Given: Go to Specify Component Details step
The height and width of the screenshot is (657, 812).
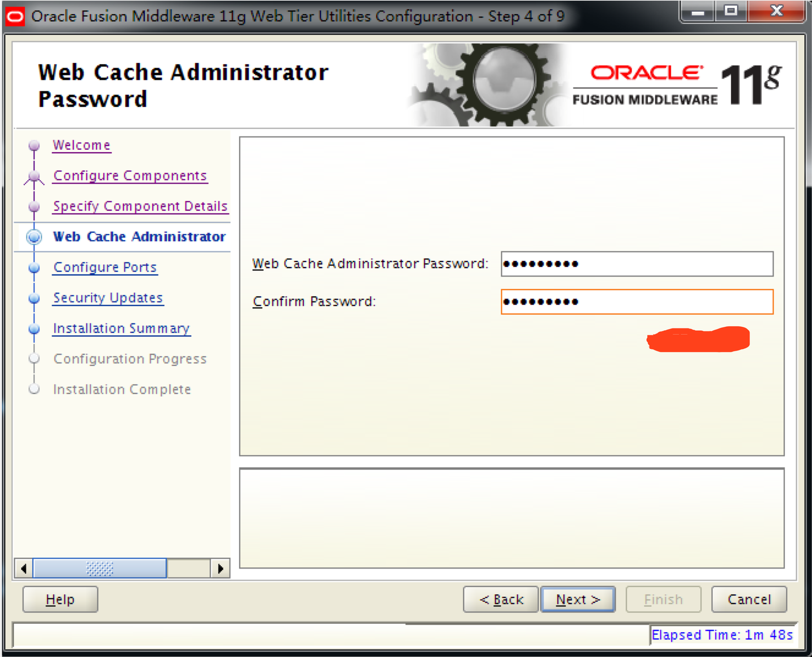Looking at the screenshot, I should pos(140,206).
